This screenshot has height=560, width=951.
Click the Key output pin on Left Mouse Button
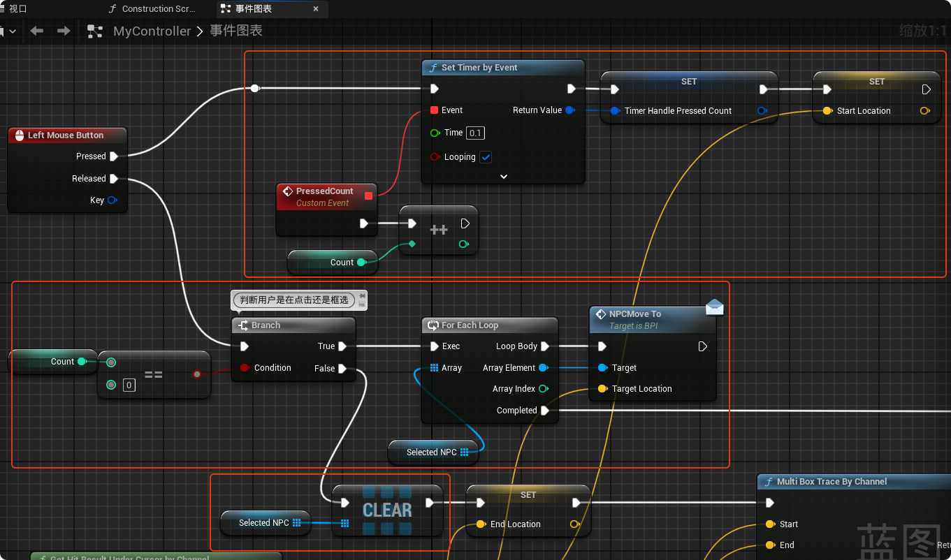[112, 200]
